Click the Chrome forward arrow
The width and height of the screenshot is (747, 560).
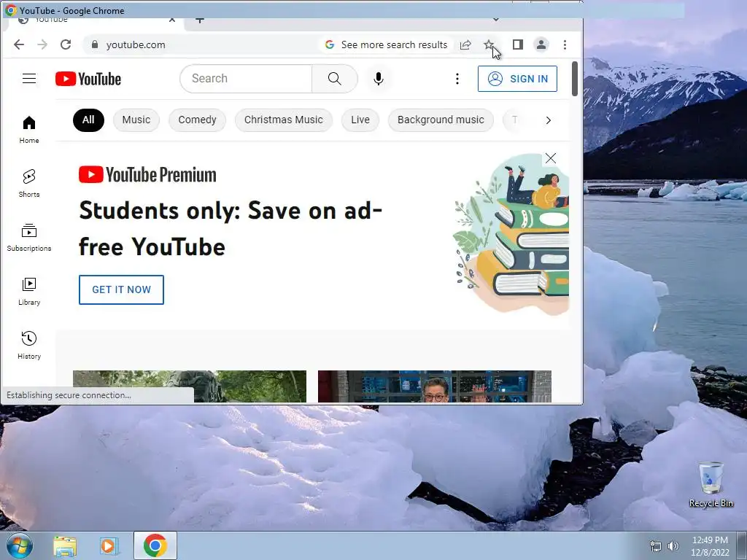click(42, 44)
